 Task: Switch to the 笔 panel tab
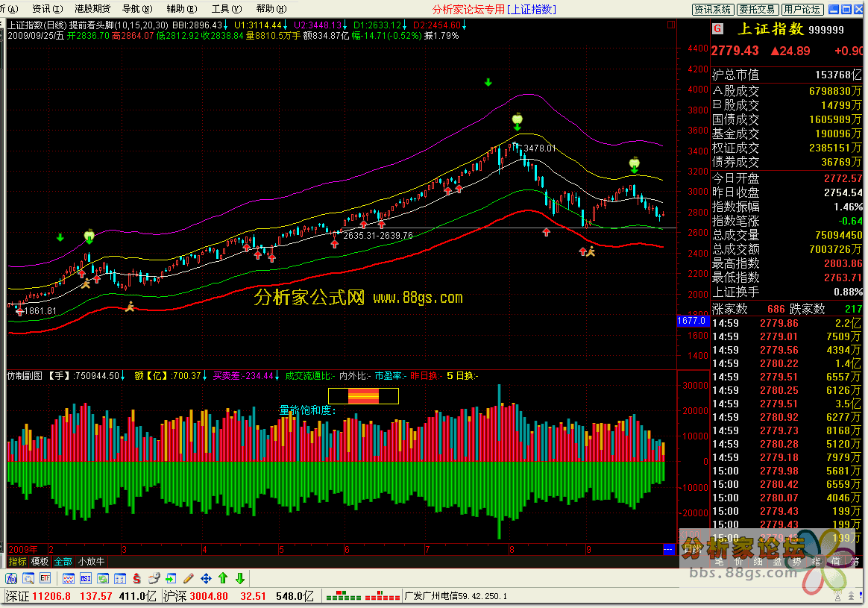[x=719, y=562]
